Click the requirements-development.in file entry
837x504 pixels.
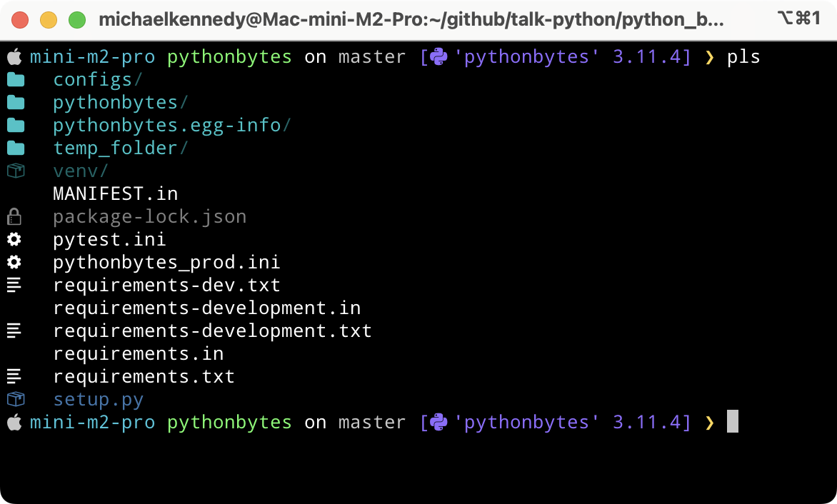[x=206, y=308]
